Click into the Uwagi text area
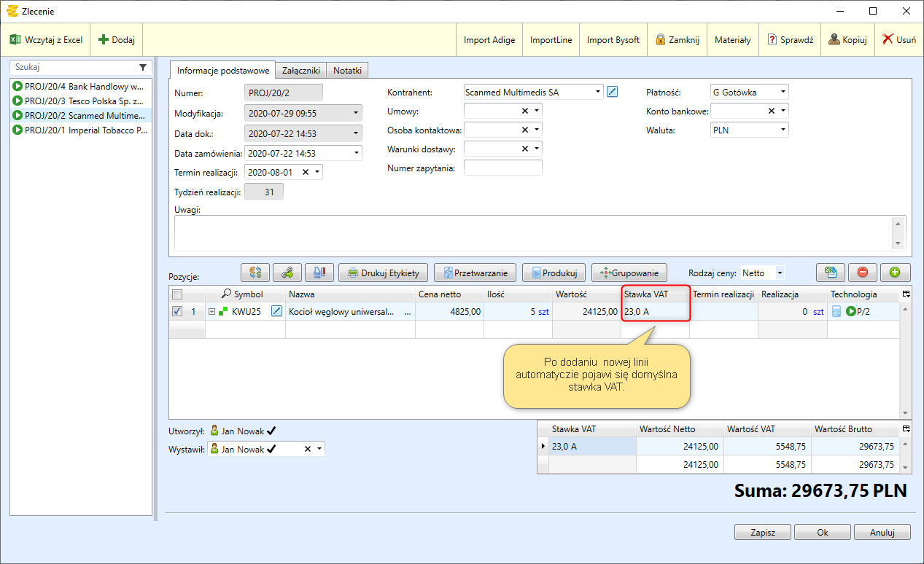 coord(532,233)
